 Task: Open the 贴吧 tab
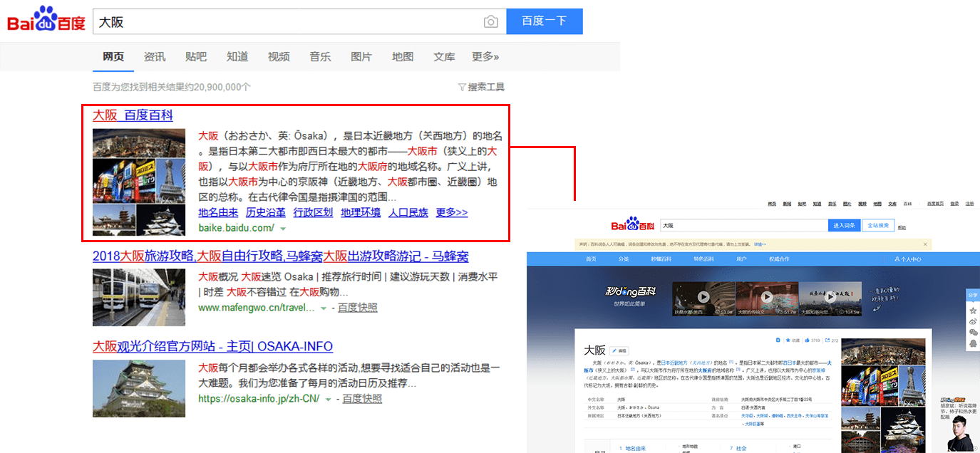click(196, 57)
